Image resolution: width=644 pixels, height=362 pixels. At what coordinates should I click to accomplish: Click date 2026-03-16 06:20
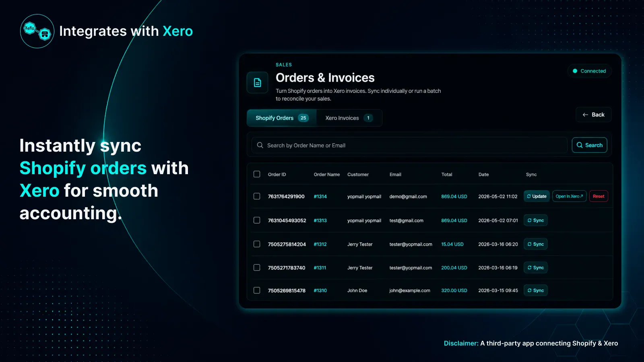(498, 244)
